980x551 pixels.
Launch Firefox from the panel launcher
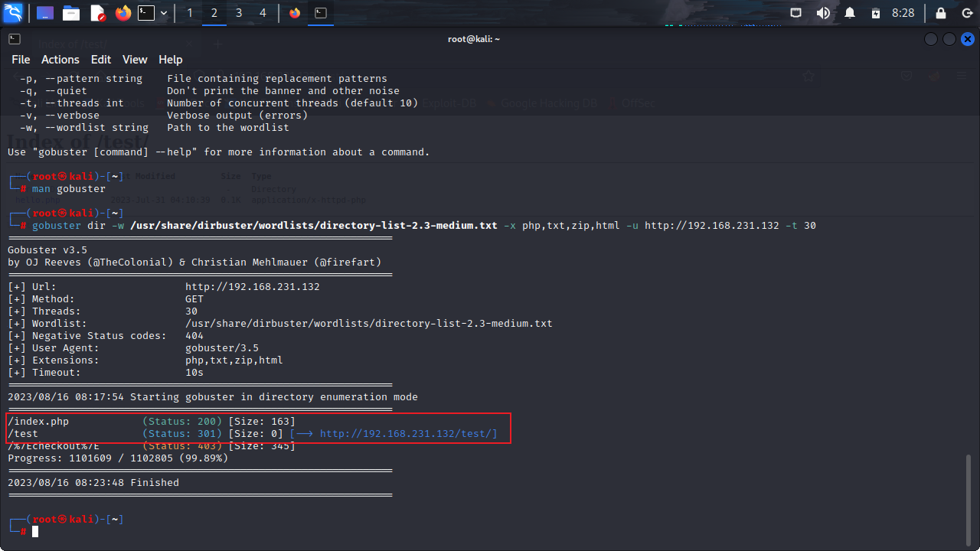(123, 13)
